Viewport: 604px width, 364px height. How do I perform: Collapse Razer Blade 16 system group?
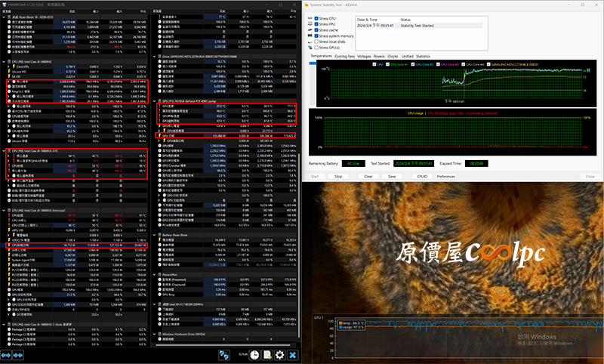tap(4, 17)
